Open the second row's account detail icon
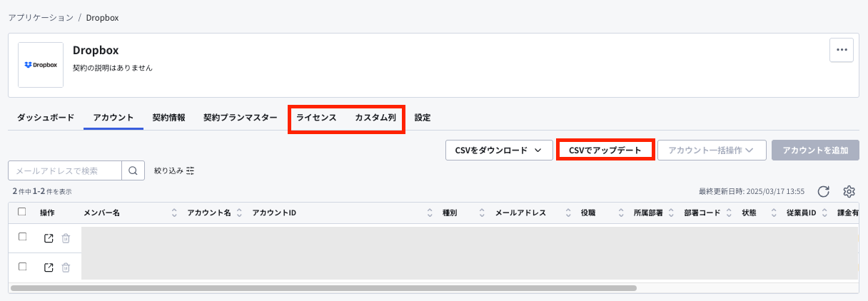868x301 pixels. (49, 267)
